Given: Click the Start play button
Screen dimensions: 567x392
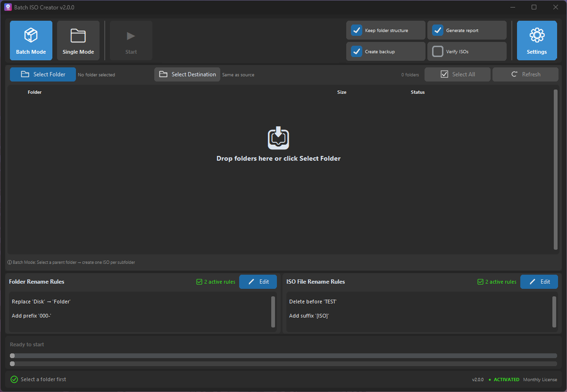Looking at the screenshot, I should pos(131,41).
